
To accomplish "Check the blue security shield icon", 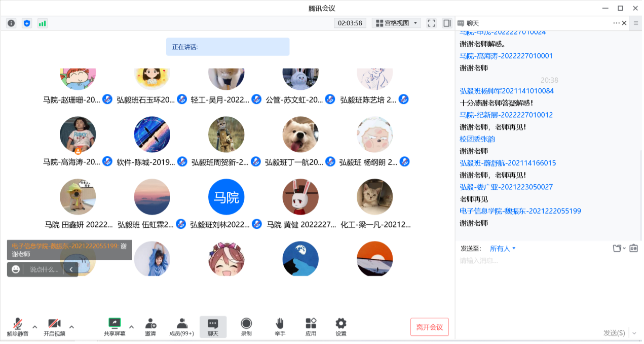I will pyautogui.click(x=27, y=23).
